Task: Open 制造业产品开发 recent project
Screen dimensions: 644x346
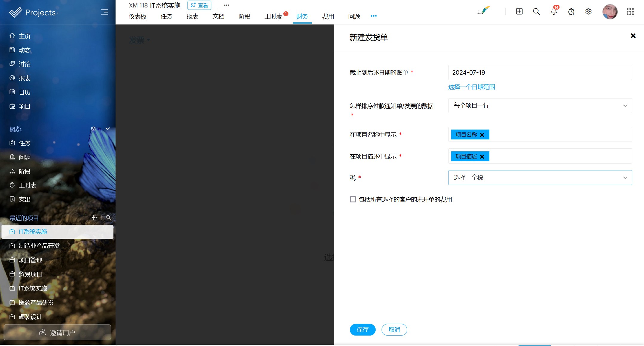Action: [x=39, y=246]
